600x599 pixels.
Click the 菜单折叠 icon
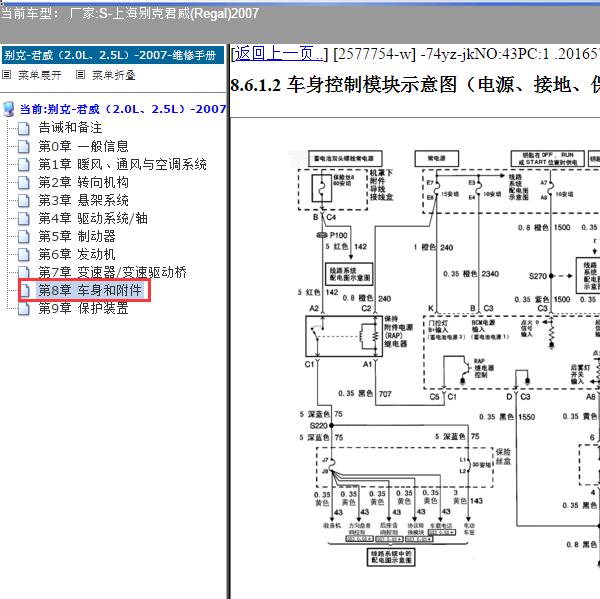[80, 75]
